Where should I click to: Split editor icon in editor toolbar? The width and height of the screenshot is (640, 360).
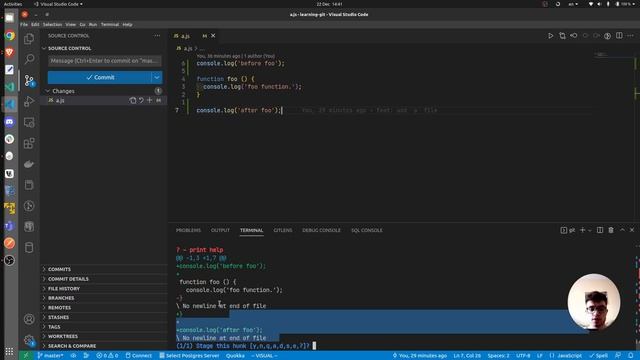[619, 36]
